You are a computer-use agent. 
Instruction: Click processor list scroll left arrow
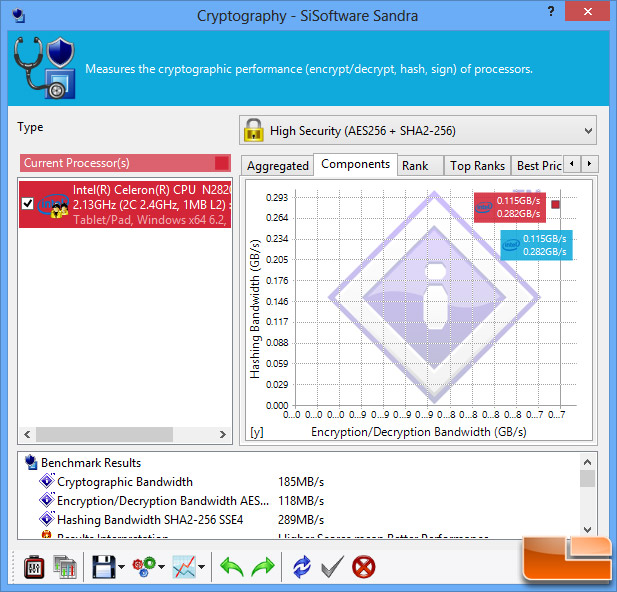tap(27, 434)
